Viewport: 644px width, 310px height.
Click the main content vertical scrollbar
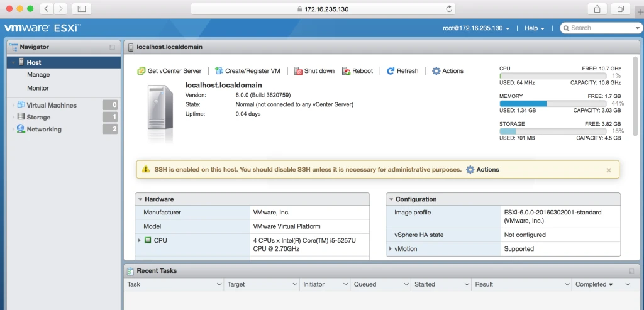(x=635, y=96)
